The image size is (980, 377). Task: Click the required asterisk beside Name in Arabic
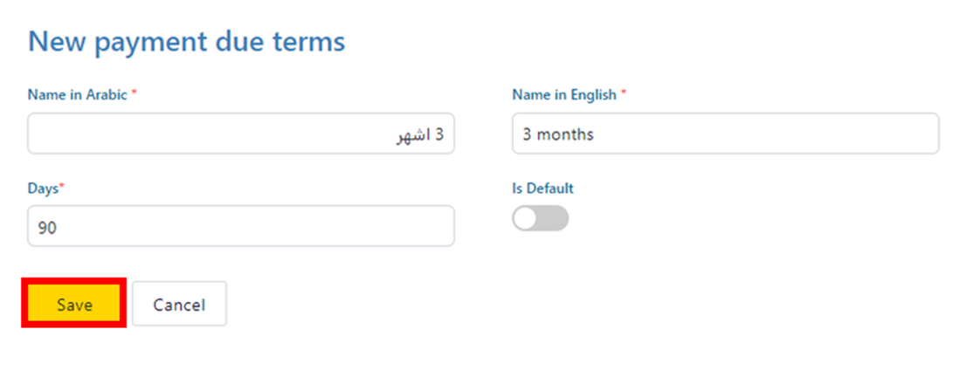point(135,93)
